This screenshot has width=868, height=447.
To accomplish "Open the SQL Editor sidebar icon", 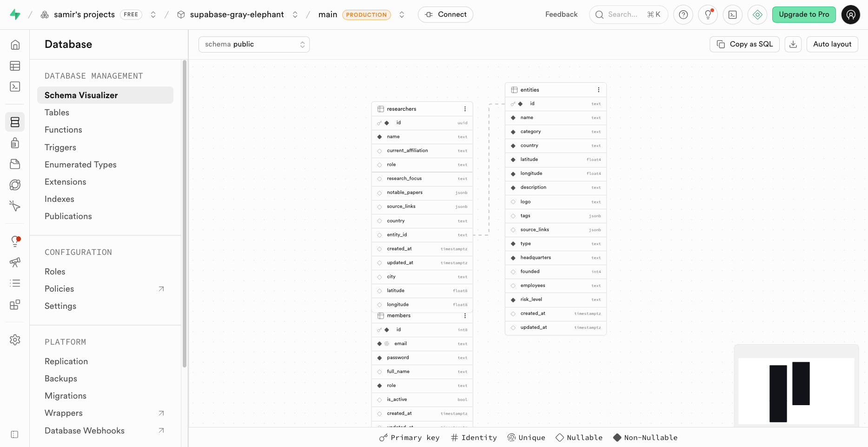I will pyautogui.click(x=15, y=87).
